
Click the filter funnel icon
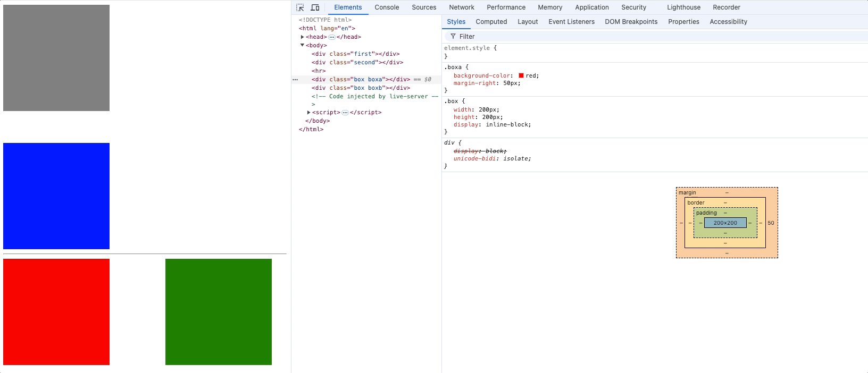click(x=453, y=37)
